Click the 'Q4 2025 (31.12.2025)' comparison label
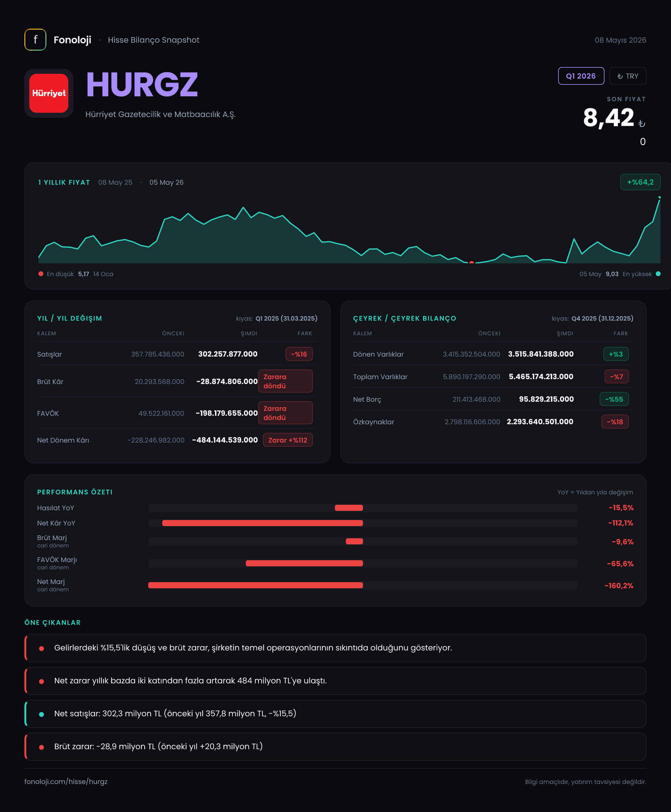Viewport: 671px width, 812px height. pos(602,318)
